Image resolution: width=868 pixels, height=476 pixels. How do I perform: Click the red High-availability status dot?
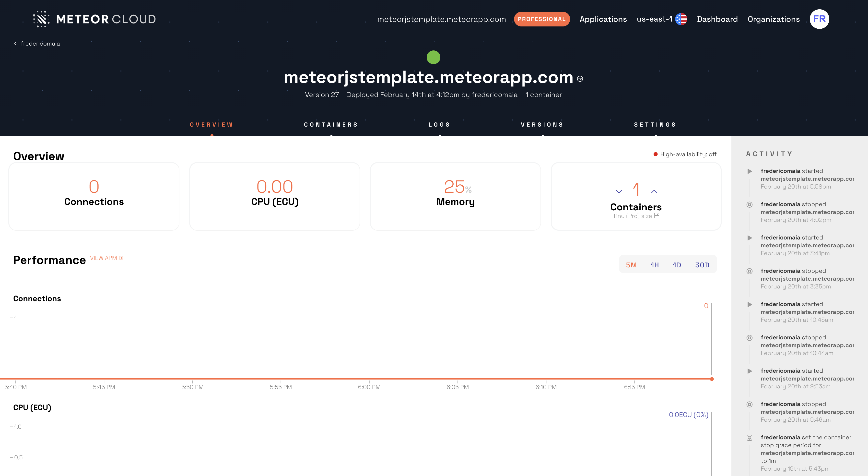pyautogui.click(x=655, y=155)
